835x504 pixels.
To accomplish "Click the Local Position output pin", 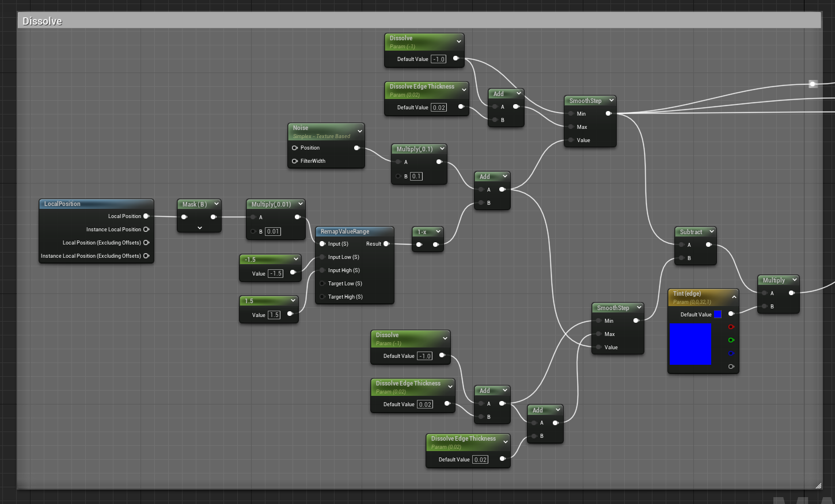I will pyautogui.click(x=146, y=216).
